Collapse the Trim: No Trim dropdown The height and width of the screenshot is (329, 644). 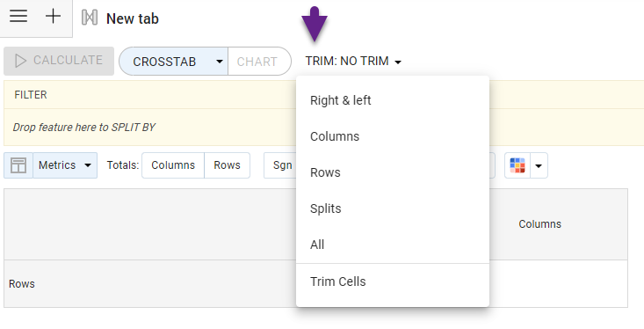[353, 62]
